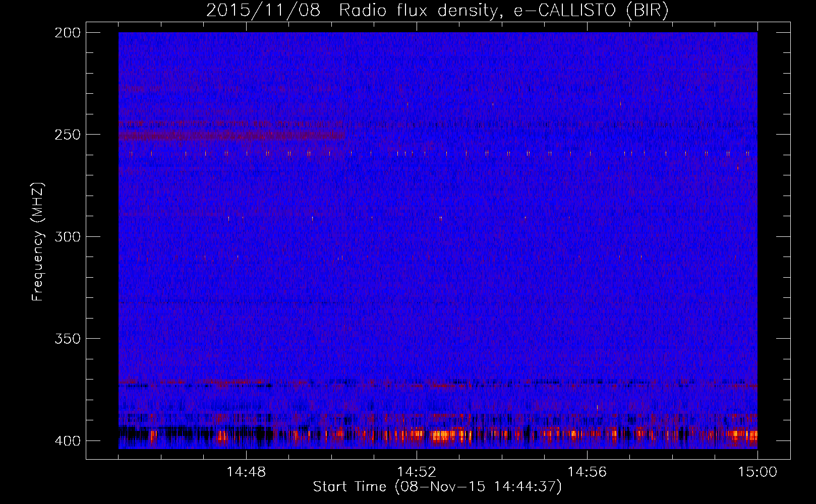Screen dimensions: 816x504
Task: Click the 300 frequency tick label
Action: coord(67,236)
